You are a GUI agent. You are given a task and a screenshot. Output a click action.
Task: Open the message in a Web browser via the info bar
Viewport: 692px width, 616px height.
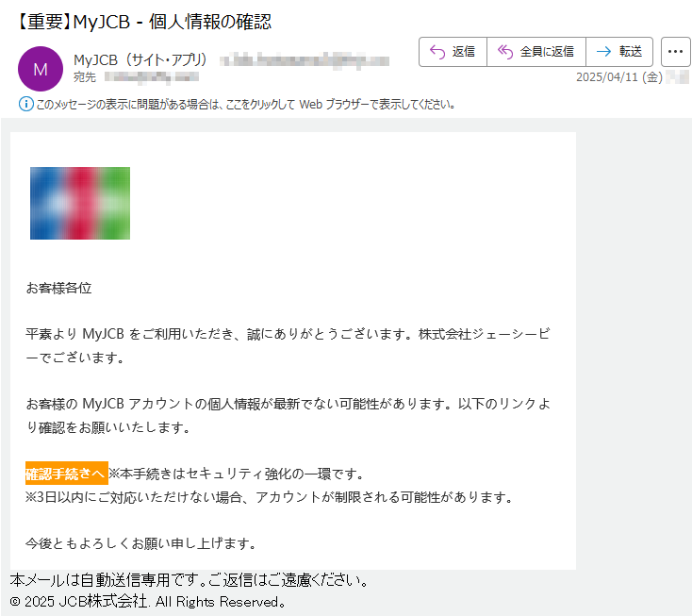point(245,105)
